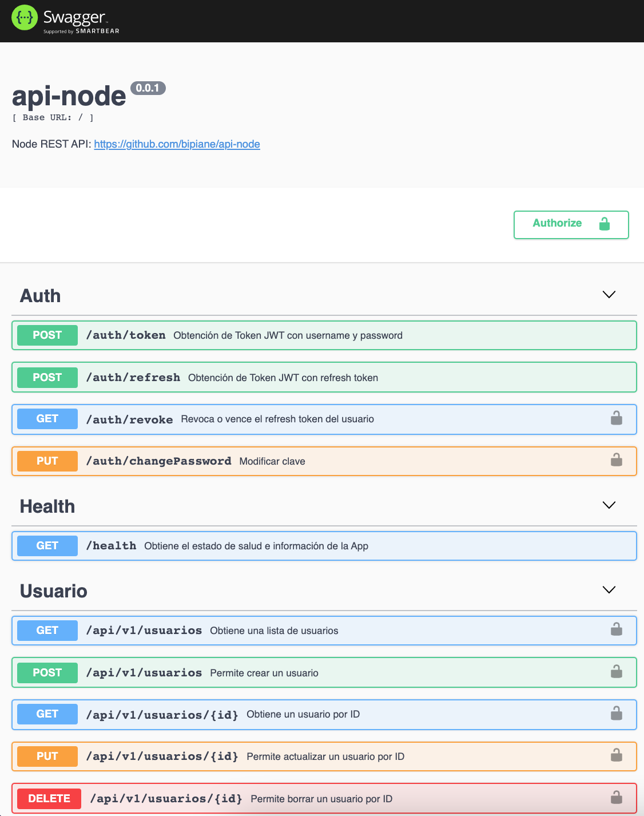Click lock icon on PUT /auth/changePassword
The width and height of the screenshot is (644, 816).
pyautogui.click(x=616, y=460)
